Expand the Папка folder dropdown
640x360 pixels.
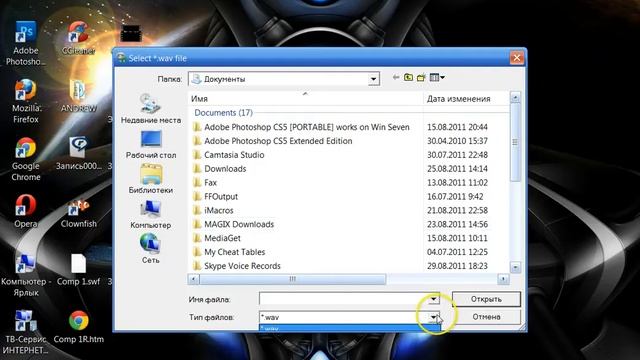pos(373,79)
